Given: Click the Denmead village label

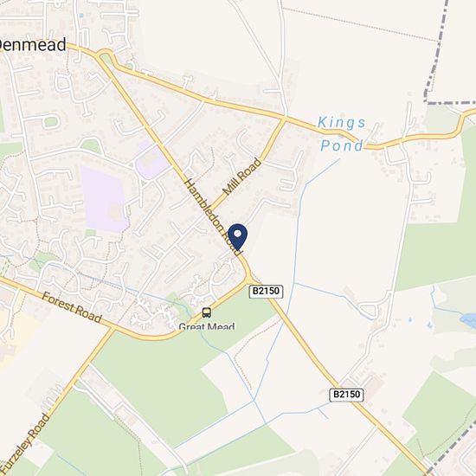Looking at the screenshot, I should tap(32, 45).
